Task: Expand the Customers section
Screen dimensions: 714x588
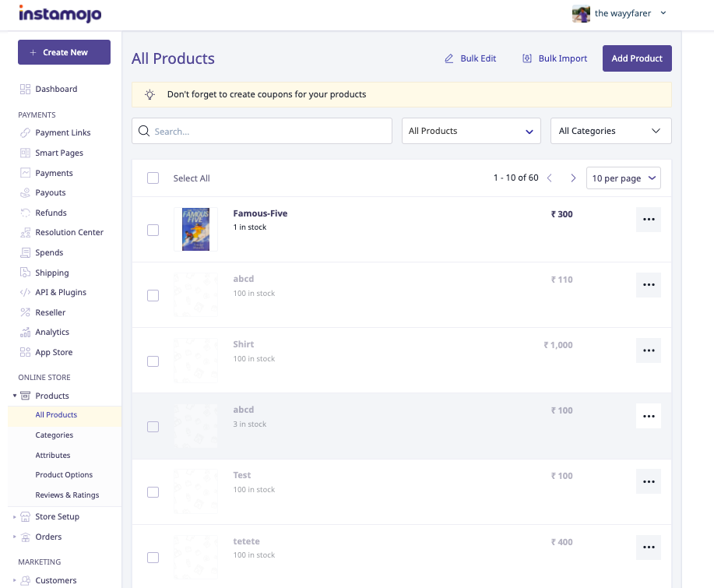Action: click(15, 580)
